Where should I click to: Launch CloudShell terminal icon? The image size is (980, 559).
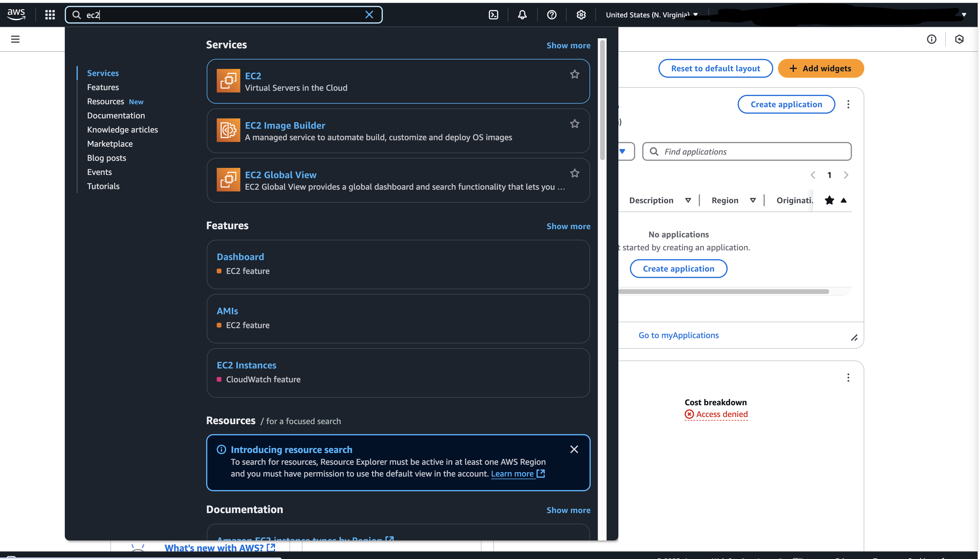pyautogui.click(x=493, y=15)
